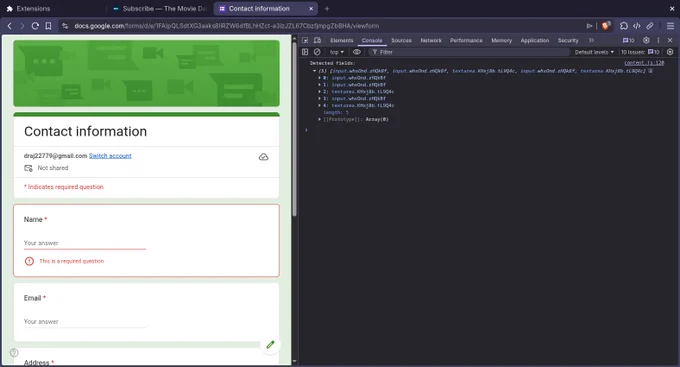Open the Sources tab
The width and height of the screenshot is (680, 367).
click(x=401, y=40)
